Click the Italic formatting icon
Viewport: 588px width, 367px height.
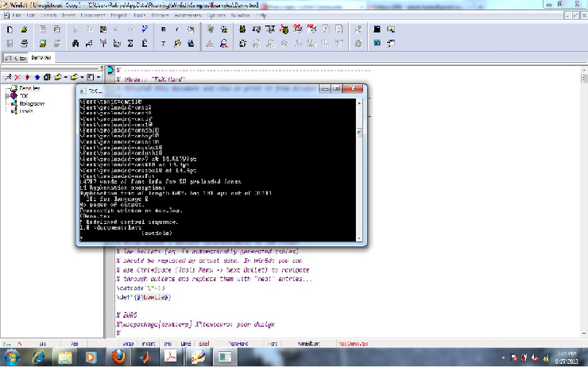[177, 29]
